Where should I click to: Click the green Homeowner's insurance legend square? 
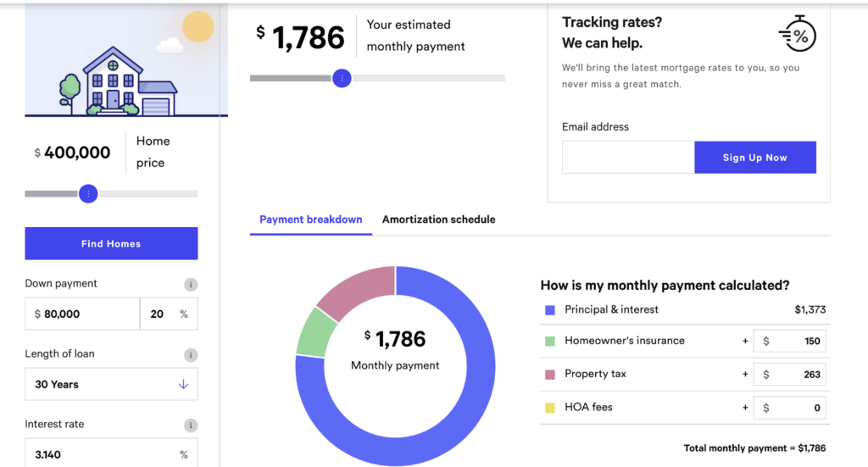pyautogui.click(x=549, y=341)
